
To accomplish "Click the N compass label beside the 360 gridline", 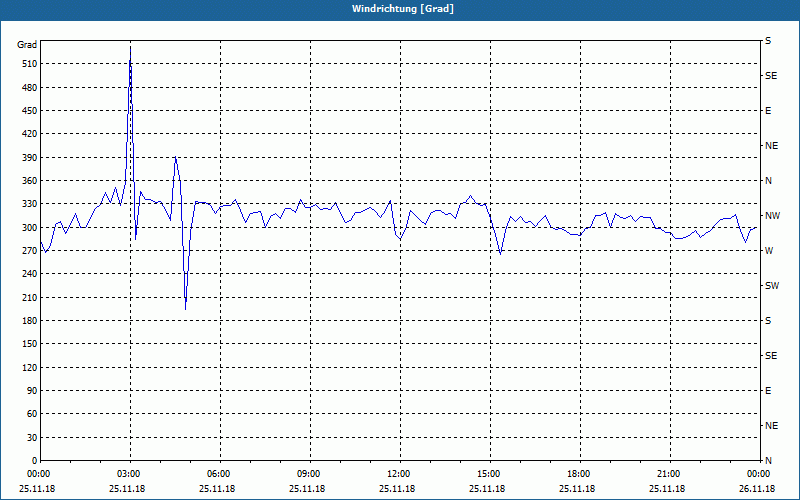I will coord(768,181).
